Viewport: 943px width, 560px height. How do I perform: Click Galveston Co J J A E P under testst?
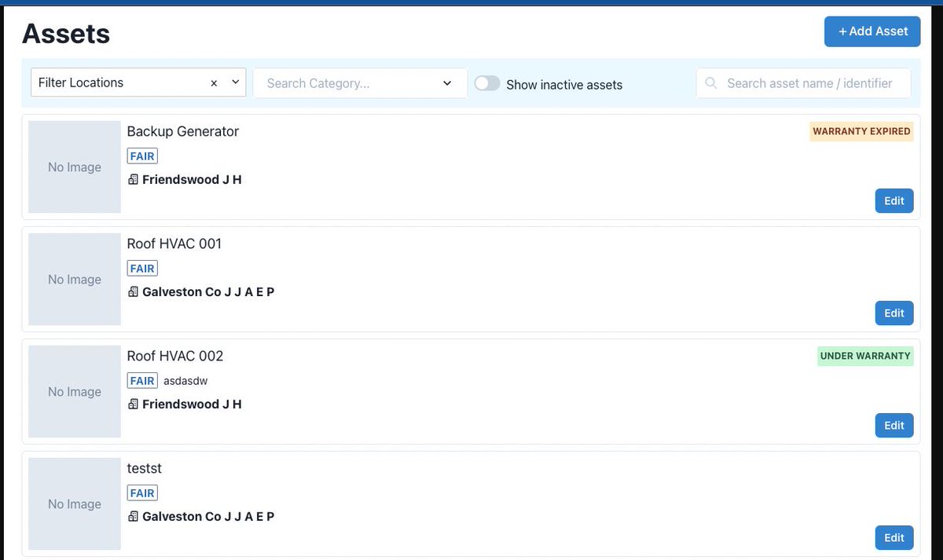click(208, 517)
